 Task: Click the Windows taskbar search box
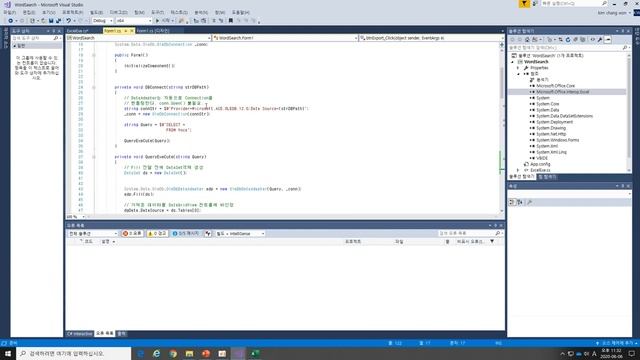74,353
